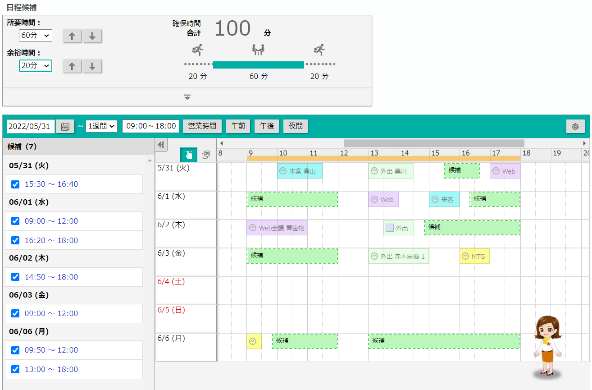
Task: Open the 余裕時間 20分 dropdown
Action: (35, 66)
